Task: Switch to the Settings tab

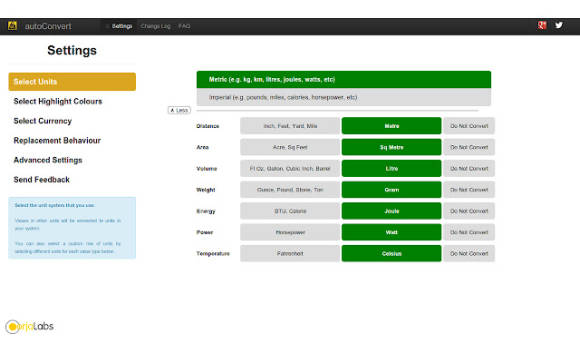Action: click(x=122, y=26)
